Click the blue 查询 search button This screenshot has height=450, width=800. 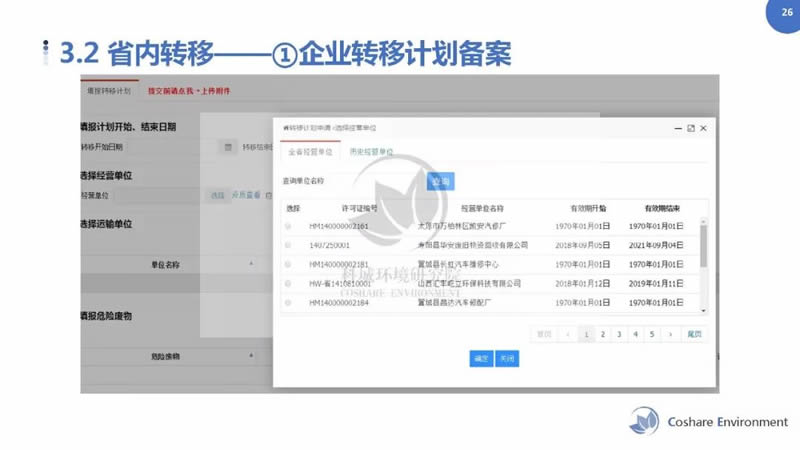point(440,181)
